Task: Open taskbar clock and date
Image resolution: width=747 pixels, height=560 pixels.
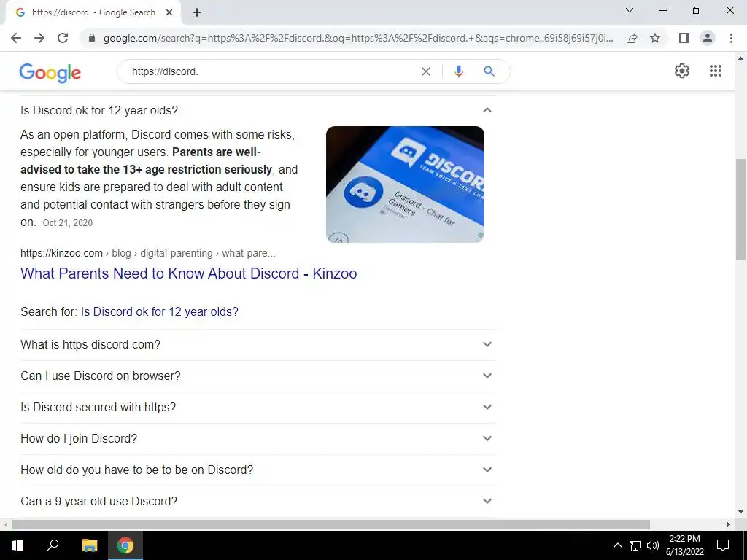Action: [684, 545]
